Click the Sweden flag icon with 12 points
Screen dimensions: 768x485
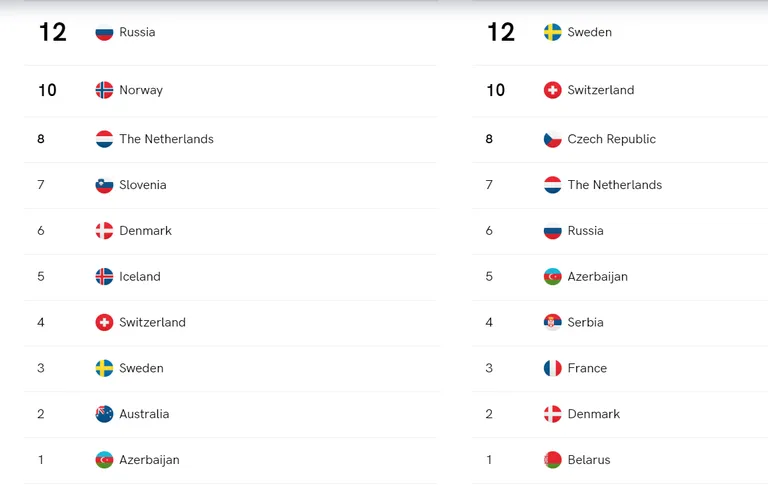tap(552, 32)
